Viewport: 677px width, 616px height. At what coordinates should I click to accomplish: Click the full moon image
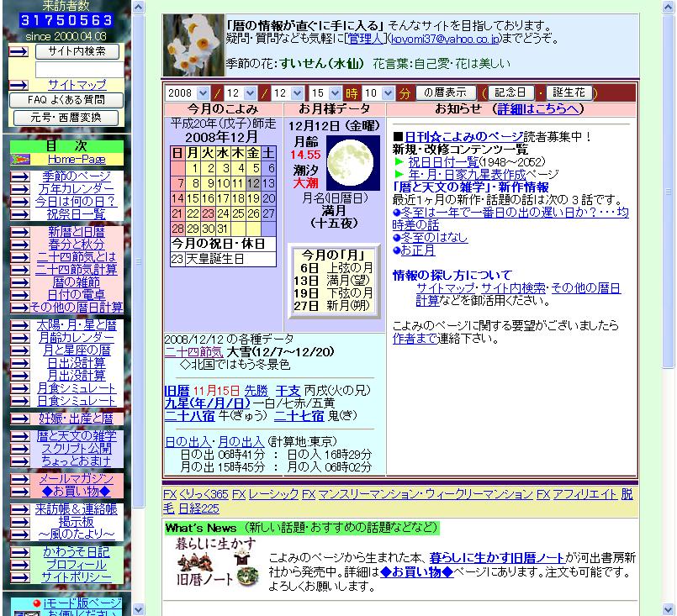tap(347, 162)
